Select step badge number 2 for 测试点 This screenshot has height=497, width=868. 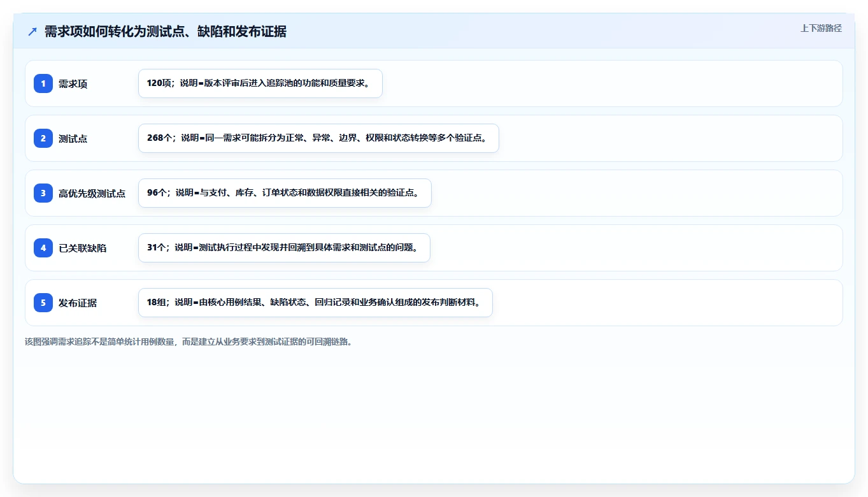43,138
